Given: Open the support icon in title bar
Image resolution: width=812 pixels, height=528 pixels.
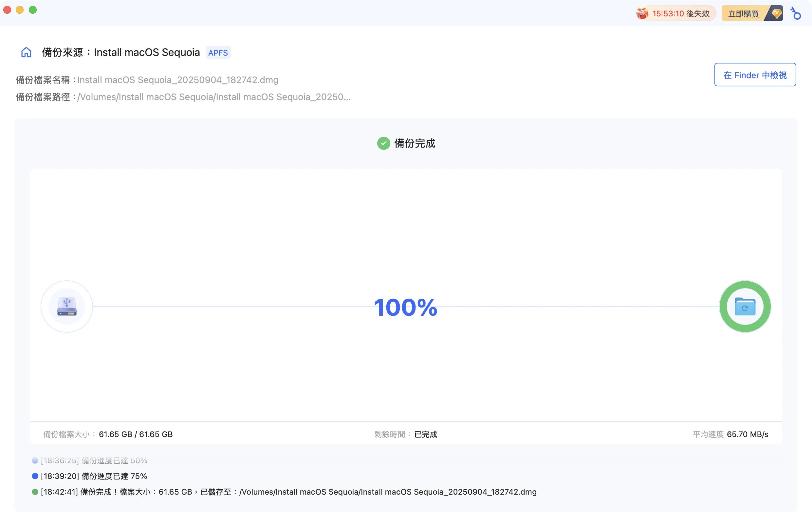Looking at the screenshot, I should (x=796, y=14).
